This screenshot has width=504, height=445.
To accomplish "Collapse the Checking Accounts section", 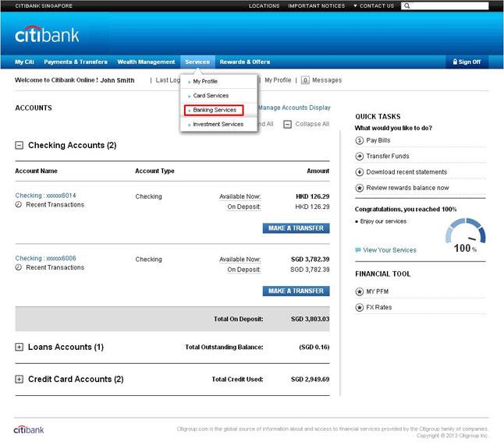I will [19, 145].
